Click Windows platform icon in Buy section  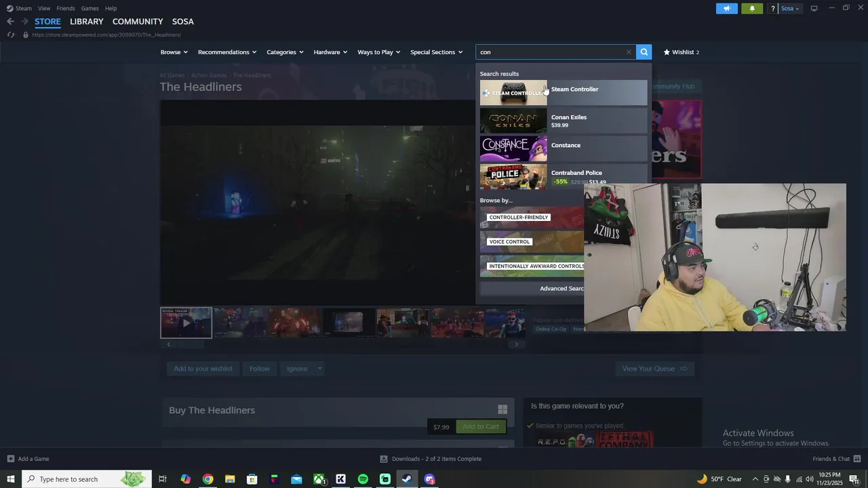(x=502, y=409)
